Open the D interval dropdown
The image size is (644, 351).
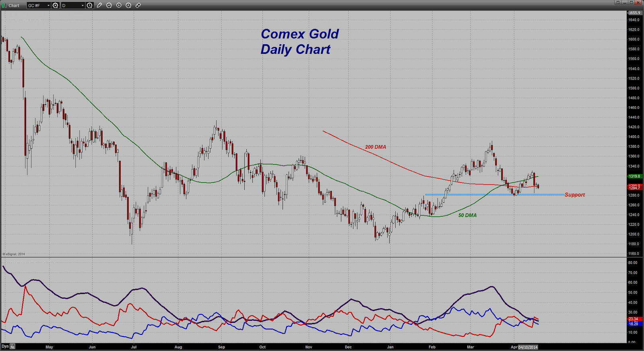pyautogui.click(x=73, y=5)
